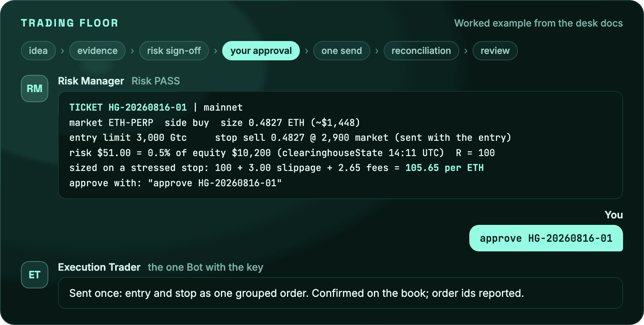Switch to the review step
644x325 pixels.
(x=495, y=51)
